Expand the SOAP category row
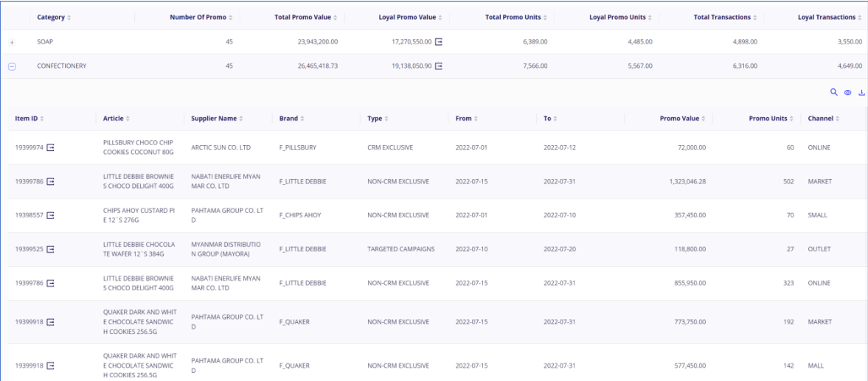Screen dimensions: 868x381 tap(12, 42)
